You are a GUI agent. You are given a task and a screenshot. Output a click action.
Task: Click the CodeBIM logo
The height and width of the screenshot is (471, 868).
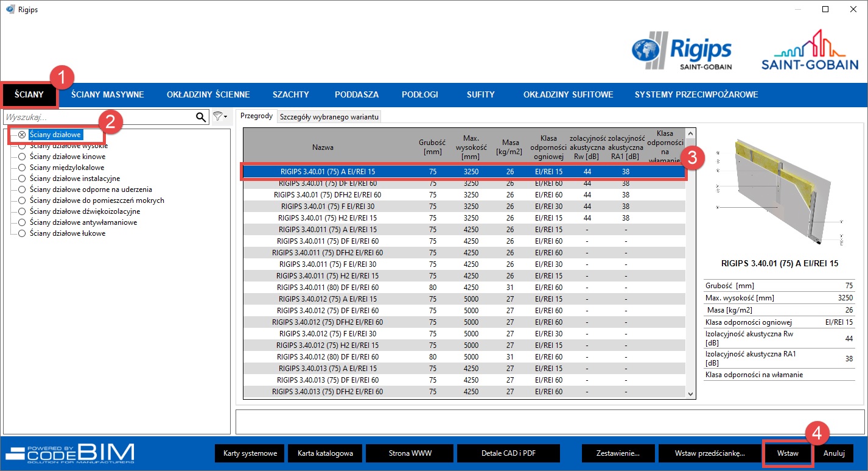[70, 453]
